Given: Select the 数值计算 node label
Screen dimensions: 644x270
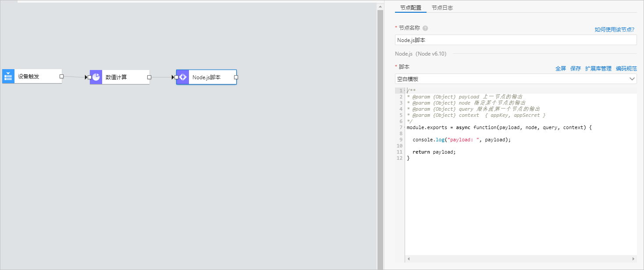Looking at the screenshot, I should point(116,77).
